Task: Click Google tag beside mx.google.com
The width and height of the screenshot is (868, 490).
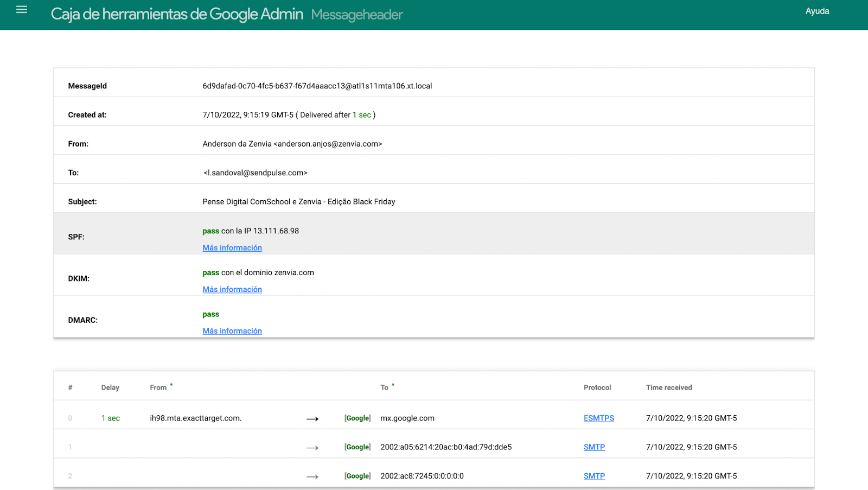Action: click(358, 418)
